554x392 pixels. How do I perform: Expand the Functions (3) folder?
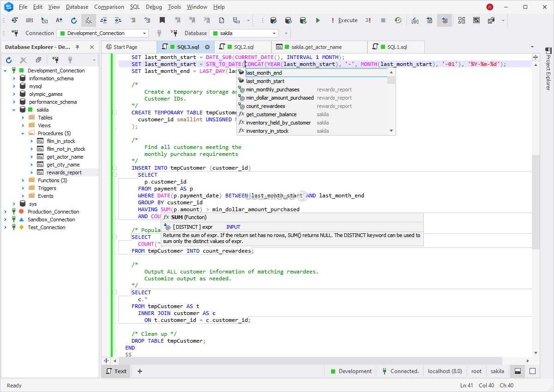[23, 180]
